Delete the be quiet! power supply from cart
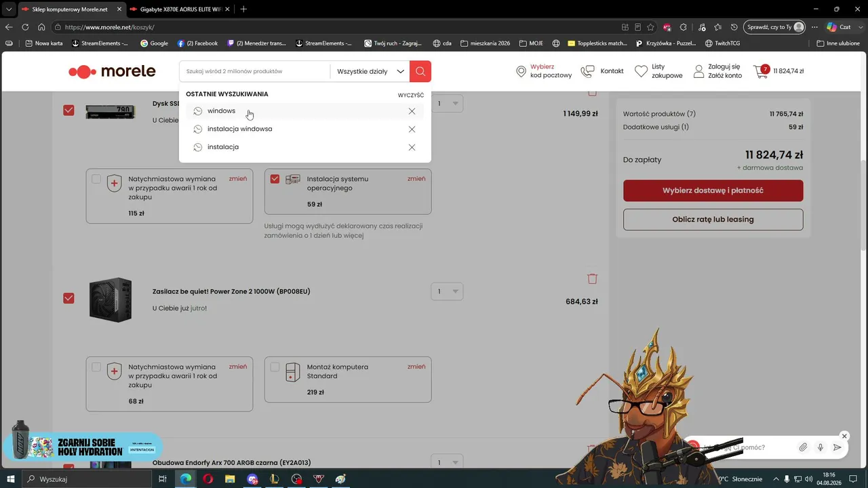Viewport: 868px width, 488px height. [x=592, y=279]
